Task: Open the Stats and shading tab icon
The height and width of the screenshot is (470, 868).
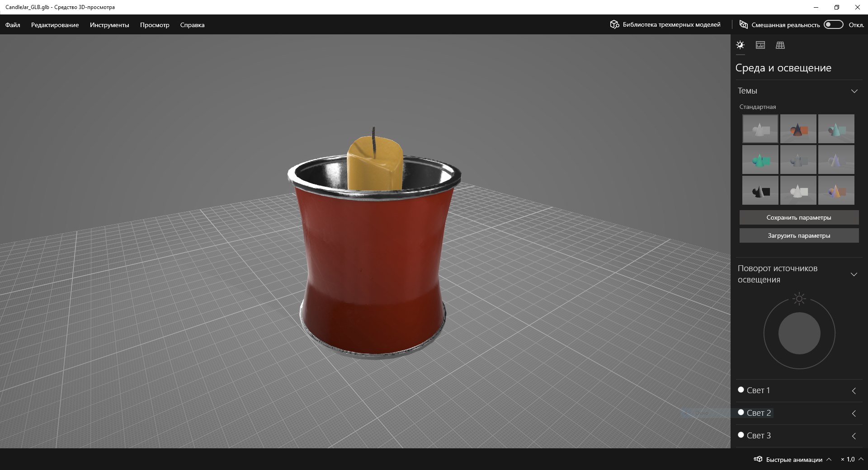Action: [x=760, y=45]
